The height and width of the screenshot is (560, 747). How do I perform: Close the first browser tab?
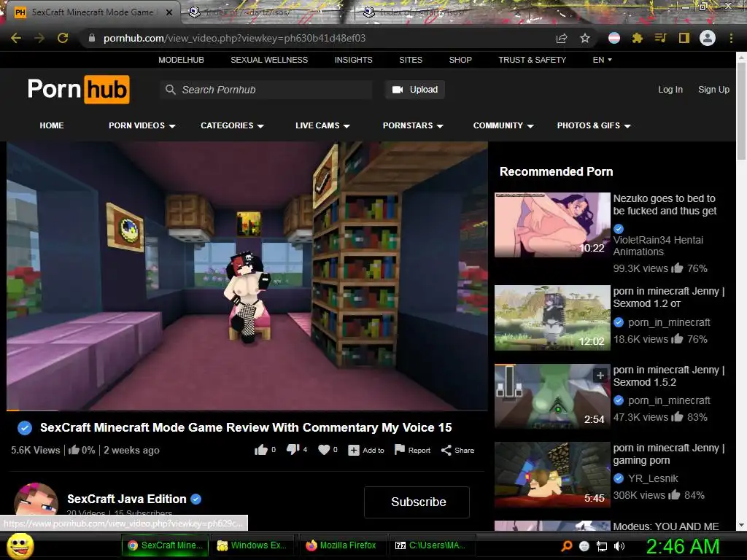pyautogui.click(x=169, y=12)
